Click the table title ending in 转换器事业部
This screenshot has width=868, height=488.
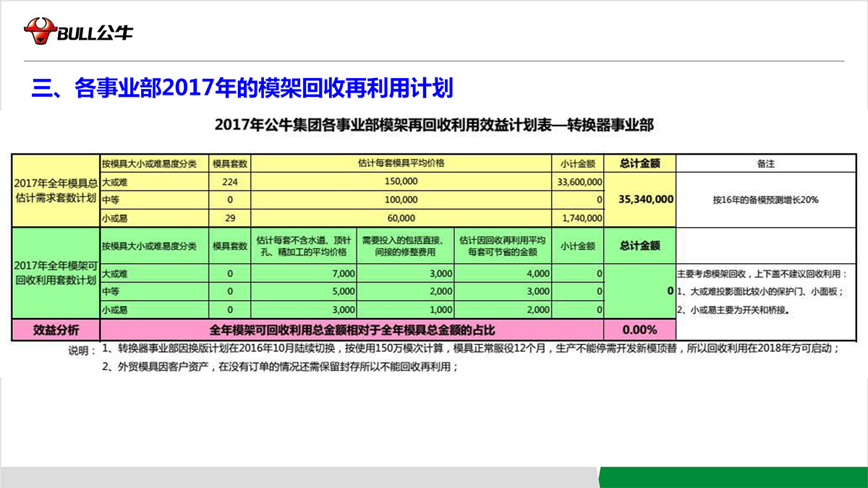434,125
